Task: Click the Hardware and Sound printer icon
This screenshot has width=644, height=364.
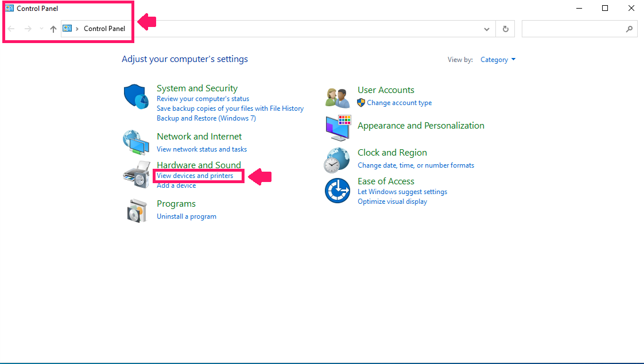Action: point(137,175)
